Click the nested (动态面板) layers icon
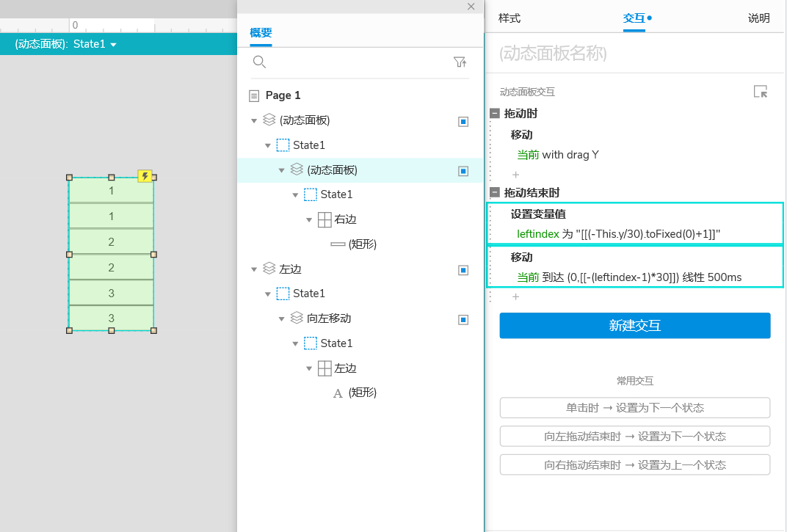 coord(297,169)
